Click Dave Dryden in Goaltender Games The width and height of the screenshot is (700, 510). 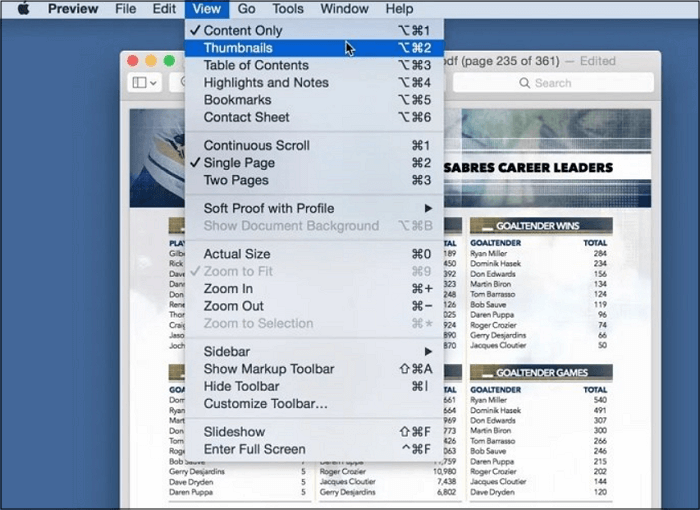[x=492, y=492]
